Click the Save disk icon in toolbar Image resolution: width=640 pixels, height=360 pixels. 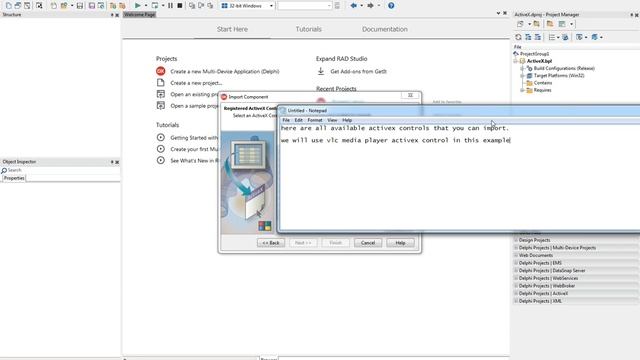80,6
